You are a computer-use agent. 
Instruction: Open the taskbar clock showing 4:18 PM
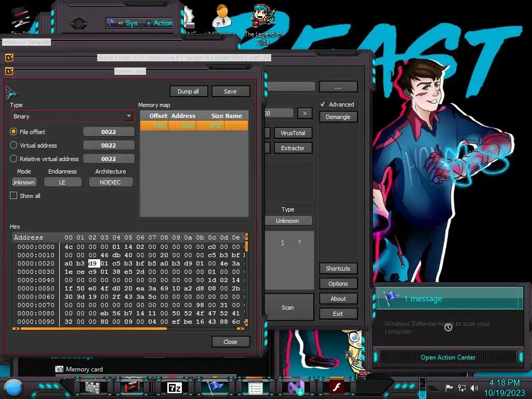tap(504, 388)
